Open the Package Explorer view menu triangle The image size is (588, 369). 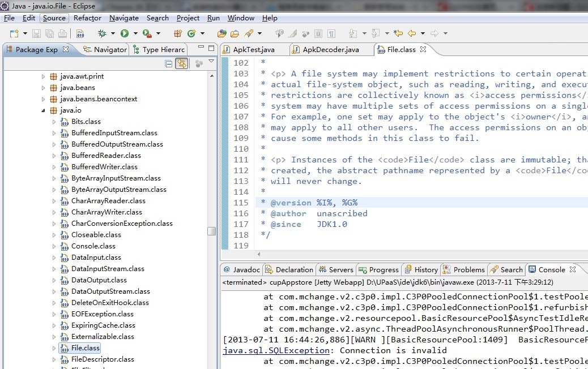tap(211, 62)
